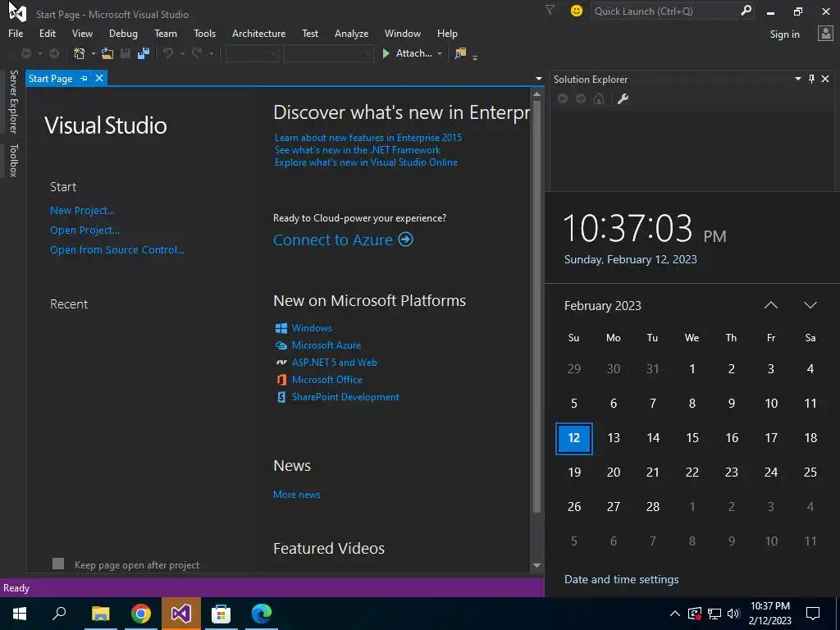This screenshot has width=840, height=630.
Task: Click Sign in at top right
Action: [x=784, y=34]
